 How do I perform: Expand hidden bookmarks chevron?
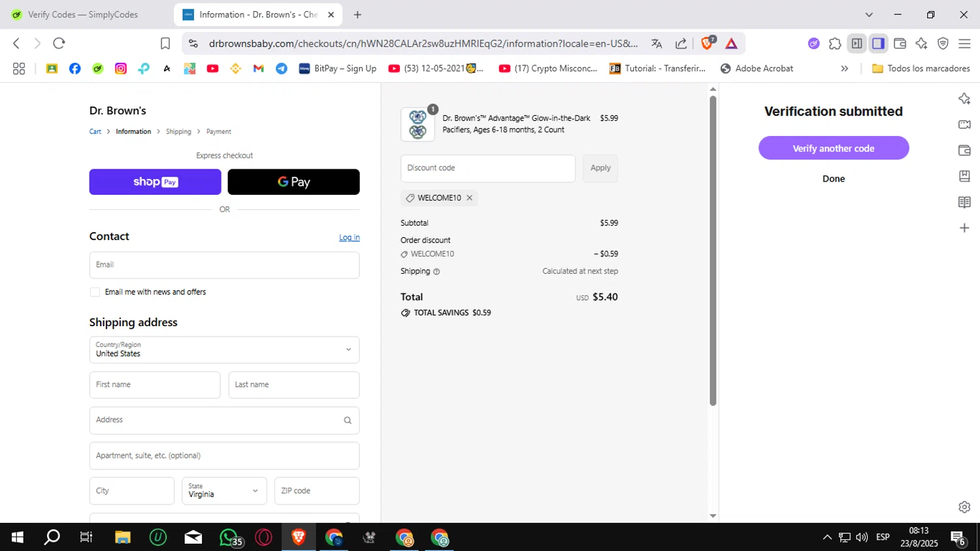click(844, 68)
